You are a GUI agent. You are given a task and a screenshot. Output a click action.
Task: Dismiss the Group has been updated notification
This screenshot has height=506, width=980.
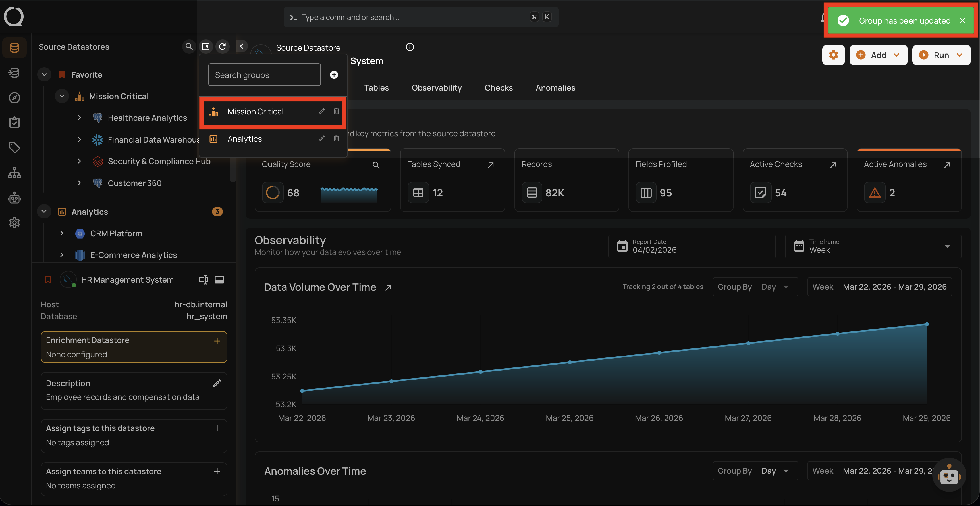tap(962, 20)
